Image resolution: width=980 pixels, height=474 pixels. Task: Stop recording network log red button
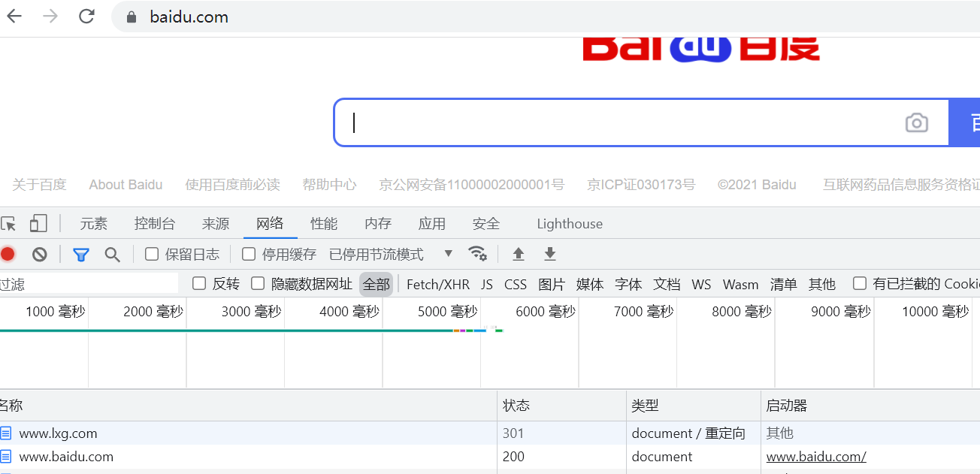pos(8,255)
